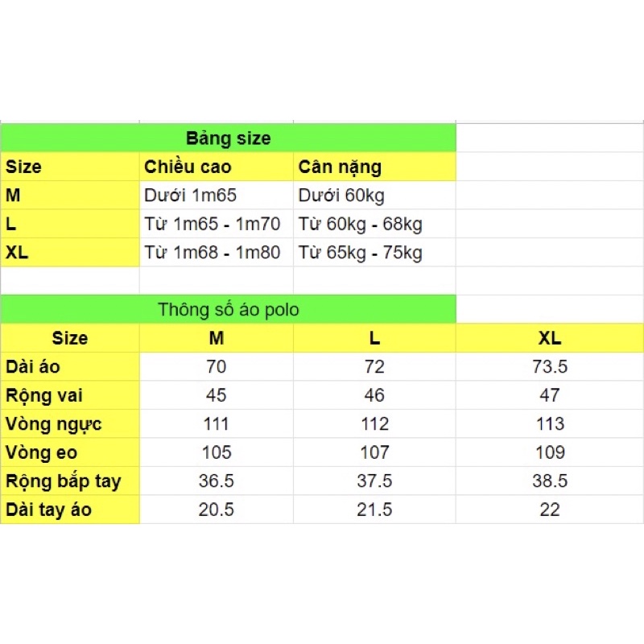
Task: Select the "Rộng vai" row label
Action: [x=44, y=395]
